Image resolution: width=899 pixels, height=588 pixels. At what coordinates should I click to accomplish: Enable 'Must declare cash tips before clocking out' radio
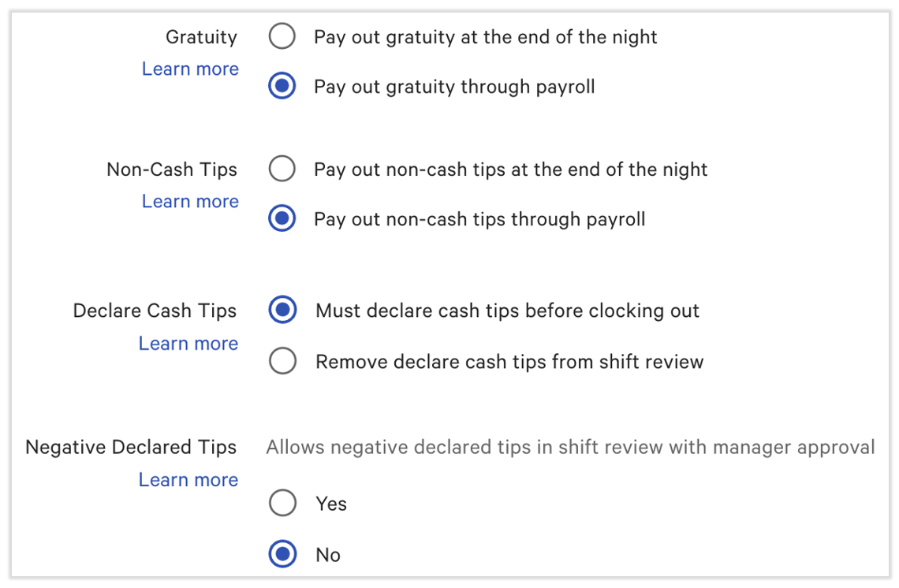pyautogui.click(x=282, y=311)
